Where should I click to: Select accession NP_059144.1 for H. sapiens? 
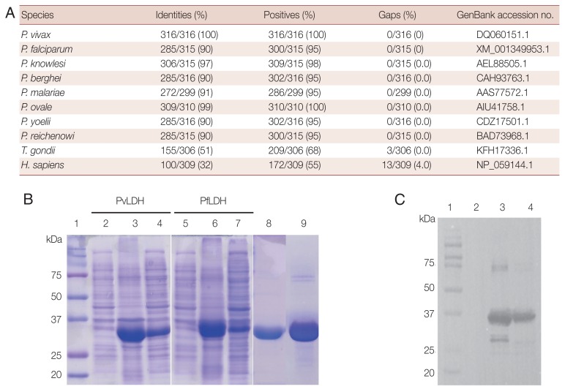click(504, 165)
